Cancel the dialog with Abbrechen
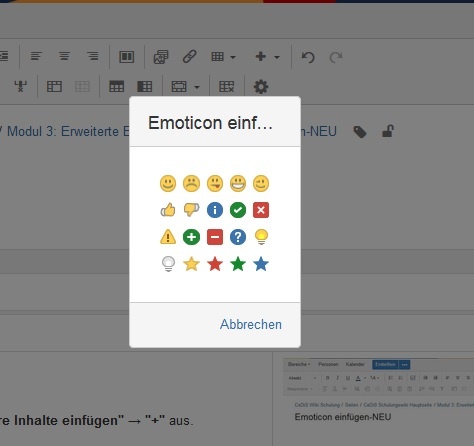Image resolution: width=474 pixels, height=446 pixels. [x=251, y=324]
